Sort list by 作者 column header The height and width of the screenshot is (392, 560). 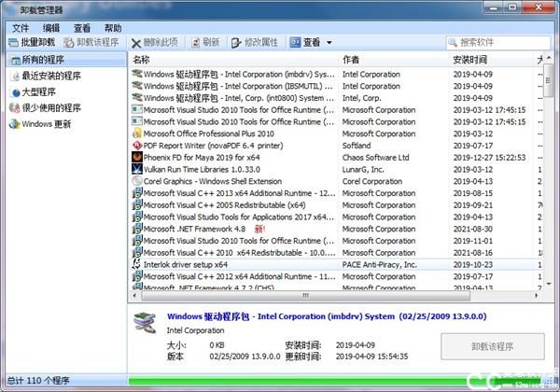[393, 60]
